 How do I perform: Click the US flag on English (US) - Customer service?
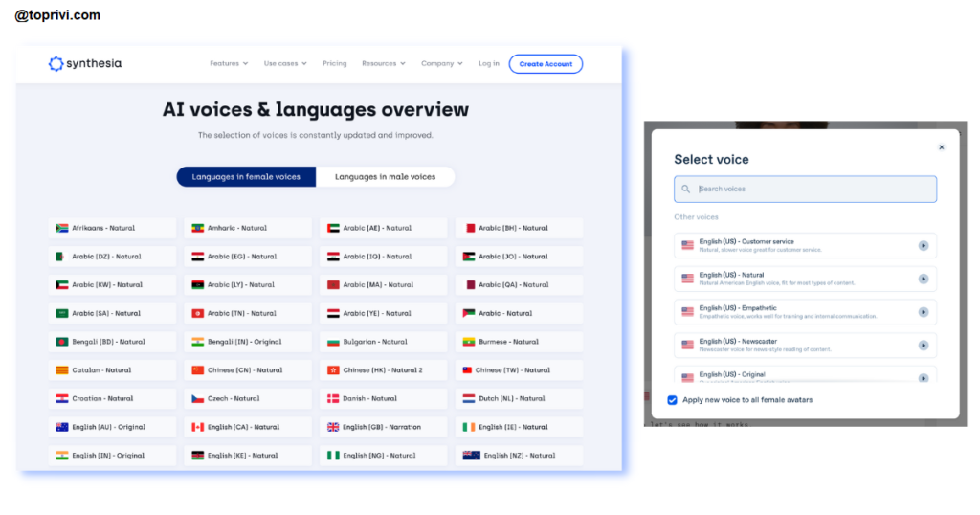[x=687, y=246]
